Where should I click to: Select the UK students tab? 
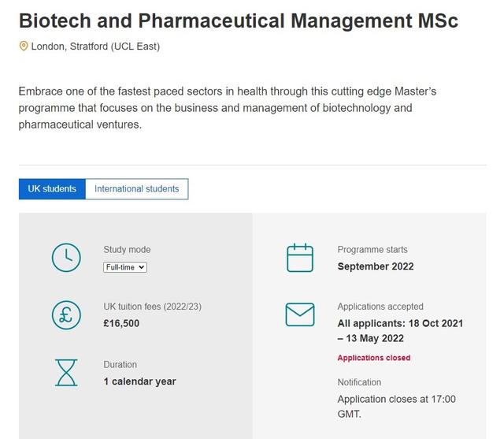[52, 189]
